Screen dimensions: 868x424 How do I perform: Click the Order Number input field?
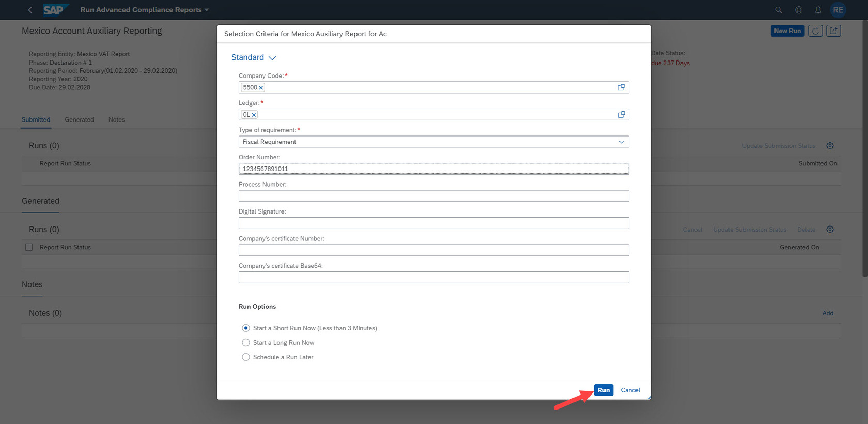[434, 169]
